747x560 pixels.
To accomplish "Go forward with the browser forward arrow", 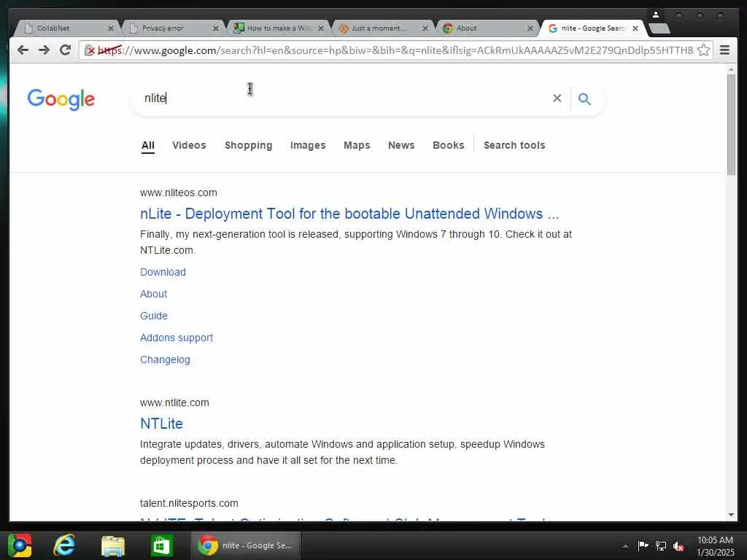I will (44, 50).
